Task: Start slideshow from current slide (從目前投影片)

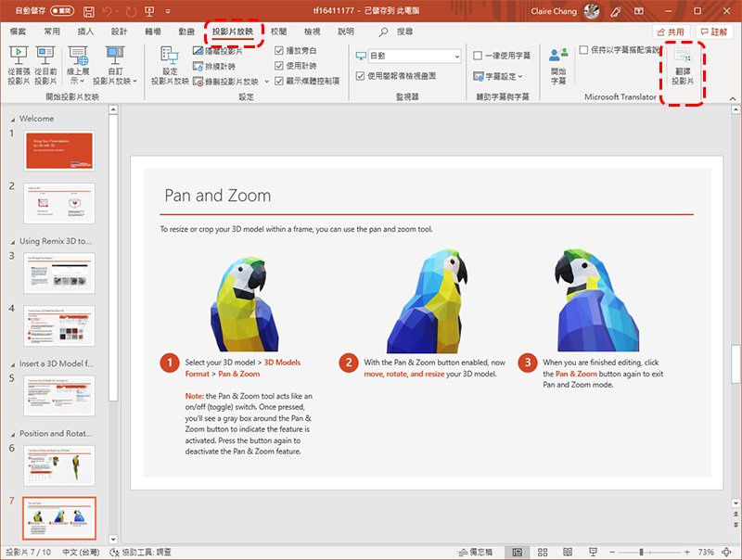Action: (45, 65)
